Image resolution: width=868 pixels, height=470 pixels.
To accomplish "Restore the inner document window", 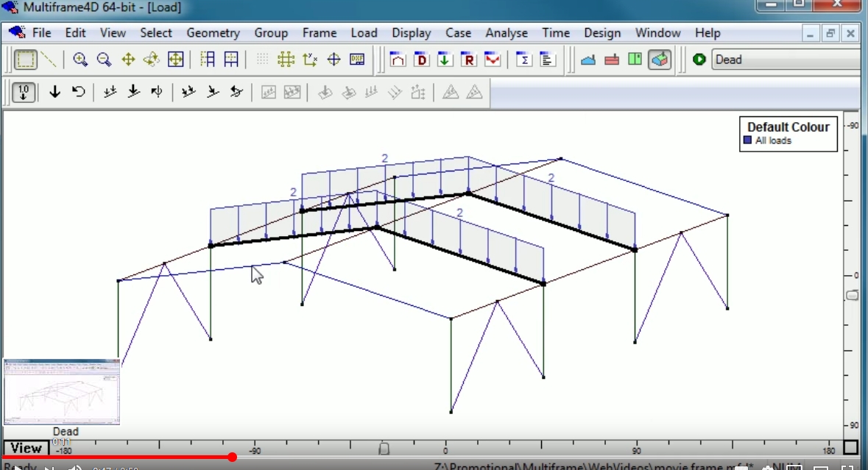I will pyautogui.click(x=830, y=33).
